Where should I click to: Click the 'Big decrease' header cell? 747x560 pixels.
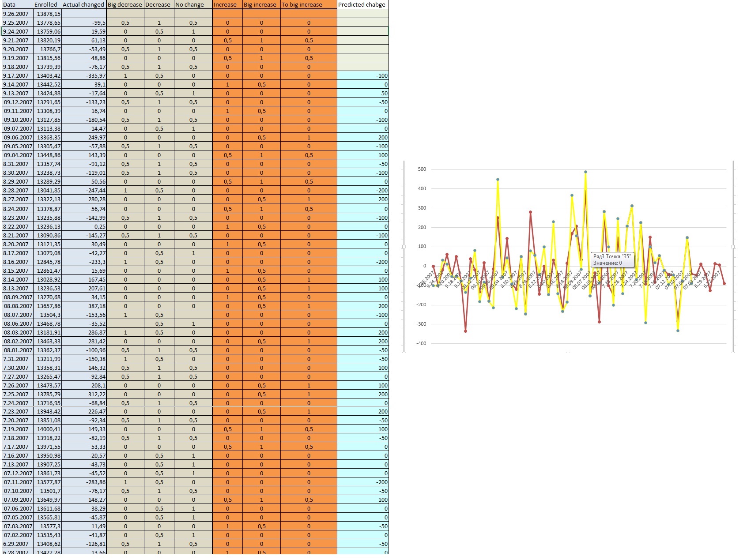click(125, 4)
